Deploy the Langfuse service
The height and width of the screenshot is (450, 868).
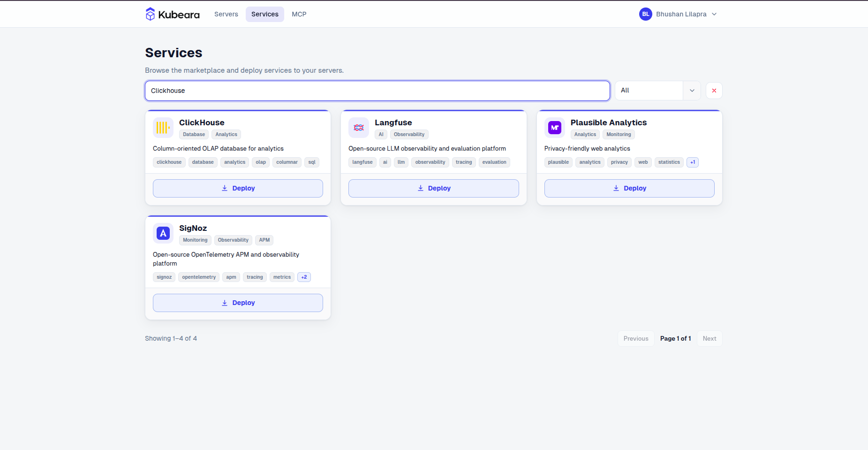(x=434, y=188)
